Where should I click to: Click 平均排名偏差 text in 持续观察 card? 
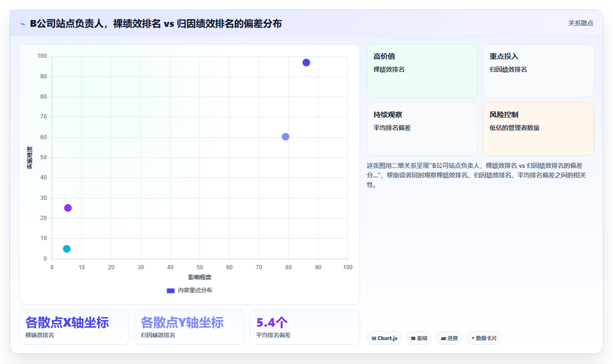(392, 128)
